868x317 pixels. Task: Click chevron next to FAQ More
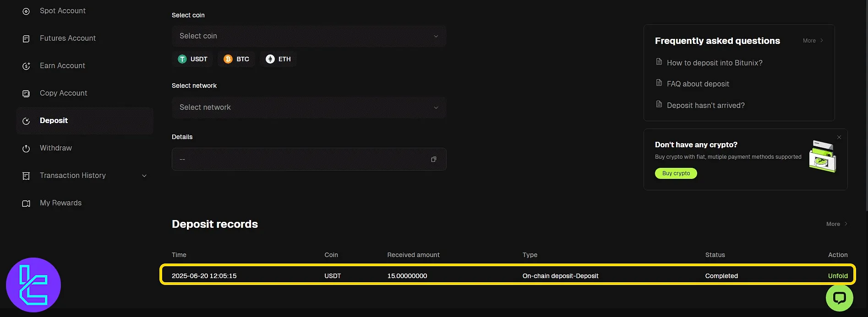[x=822, y=41]
